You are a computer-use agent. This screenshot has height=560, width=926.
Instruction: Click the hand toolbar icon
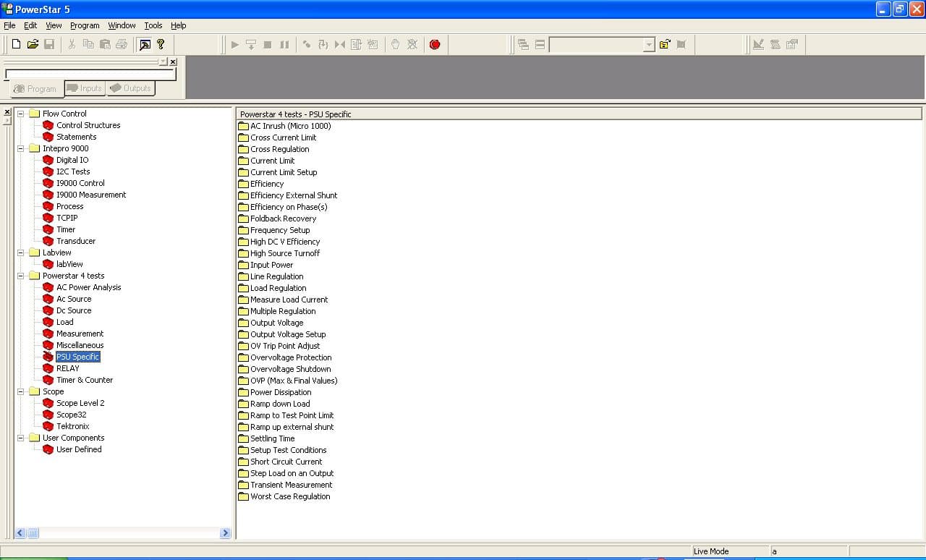[395, 44]
